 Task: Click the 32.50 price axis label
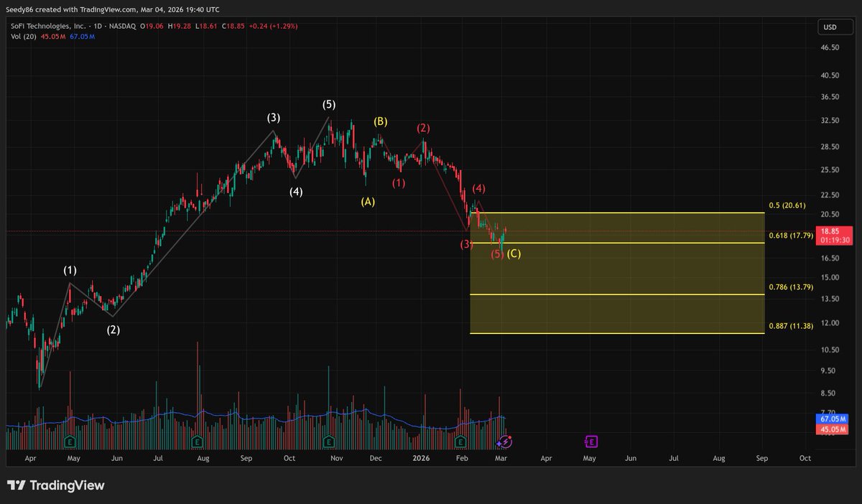pyautogui.click(x=830, y=121)
